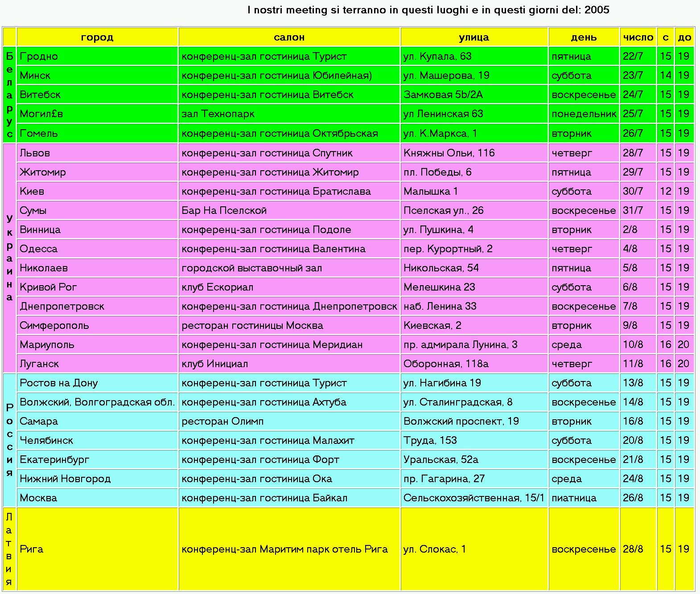Click the улица column header
700x594 pixels.
[474, 37]
